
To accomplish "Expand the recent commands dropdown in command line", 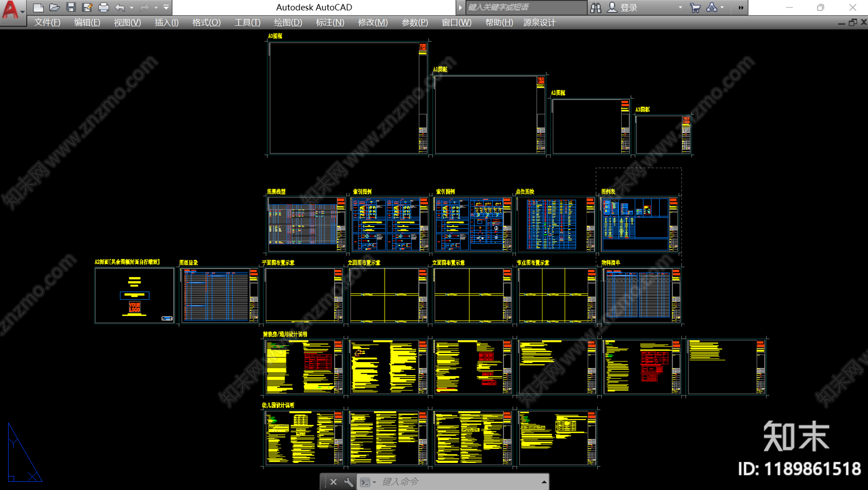I will 374,482.
